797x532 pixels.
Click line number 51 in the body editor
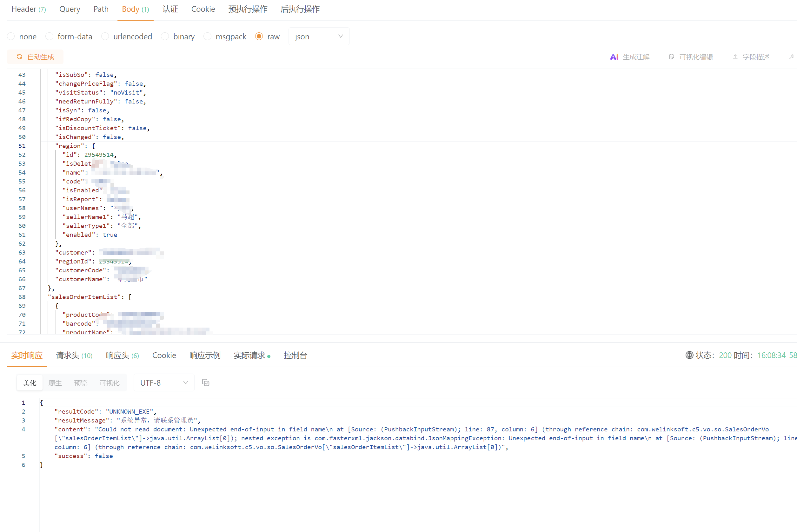(22, 146)
